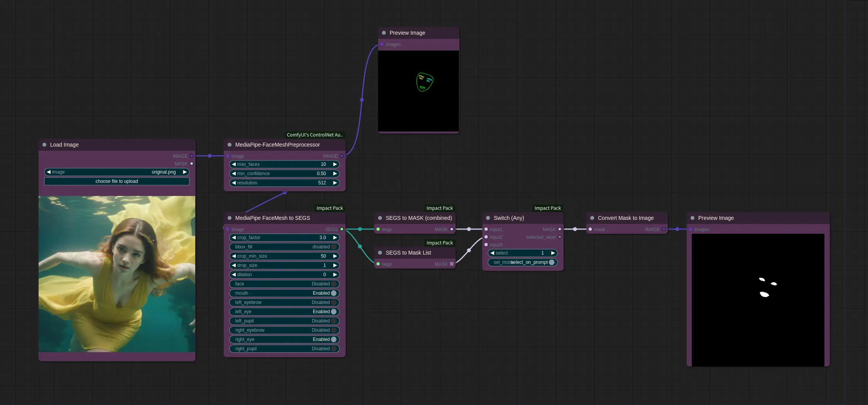
Task: Click the Impact Pack badge above Switch (Any)
Action: pos(547,208)
